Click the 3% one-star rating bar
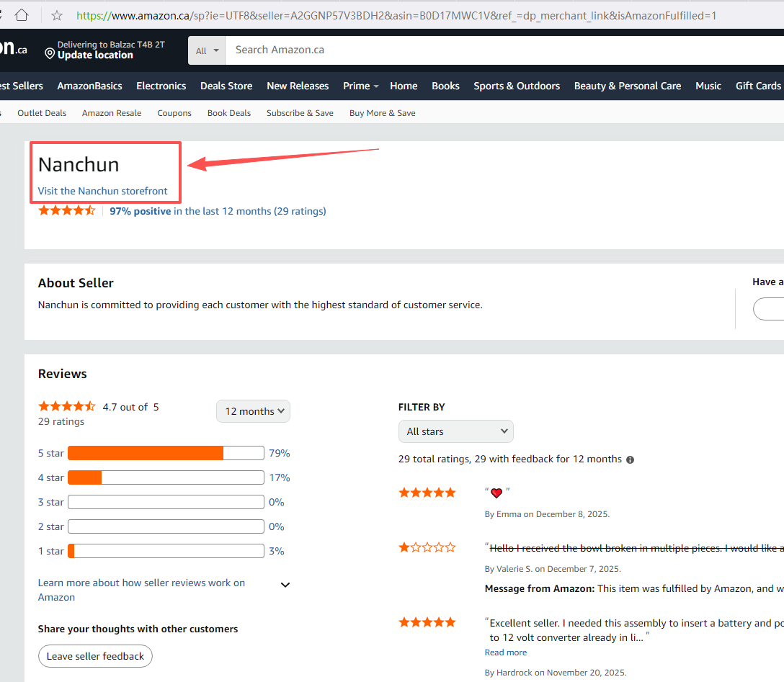Screen dimensions: 784x682 (166, 551)
